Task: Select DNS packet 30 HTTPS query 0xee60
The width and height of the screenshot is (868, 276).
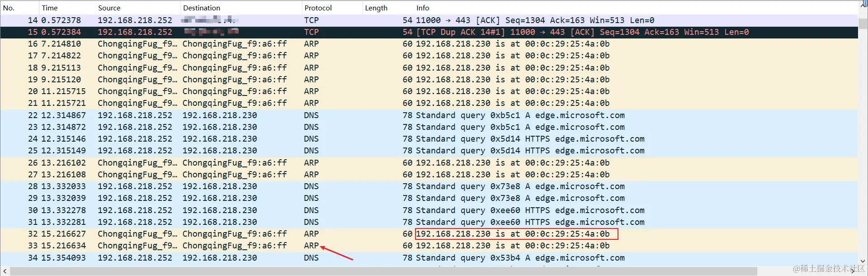Action: (x=429, y=210)
